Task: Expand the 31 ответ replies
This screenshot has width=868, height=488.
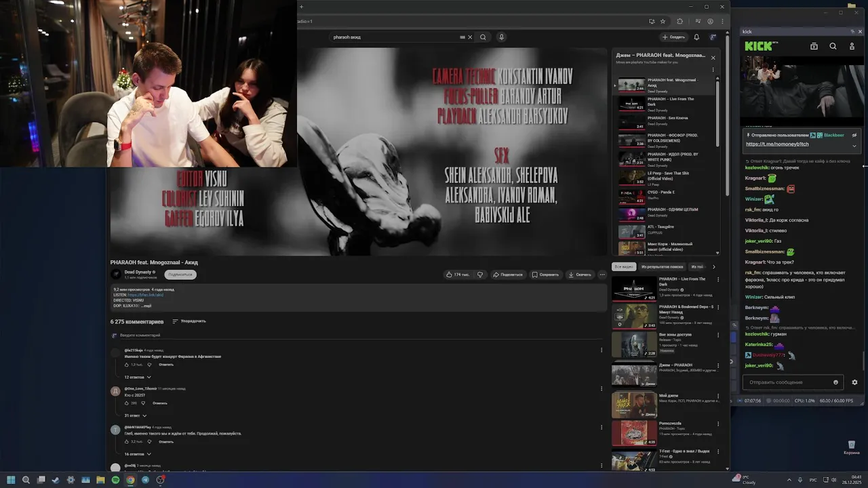Action: pyautogui.click(x=136, y=415)
